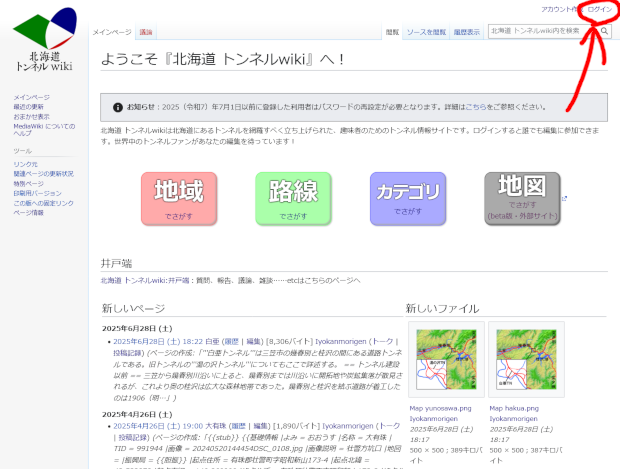Open the green 路線 route tile
The image size is (620, 469).
[x=293, y=198]
